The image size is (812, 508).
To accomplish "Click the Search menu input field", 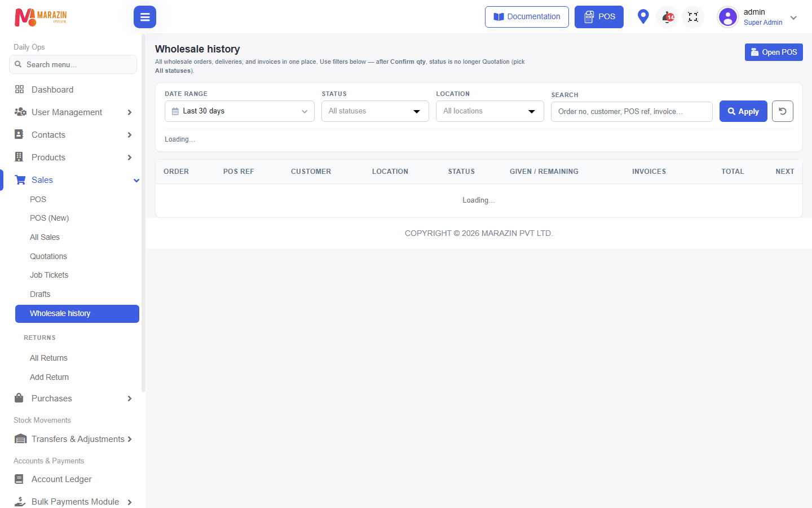I will (73, 64).
